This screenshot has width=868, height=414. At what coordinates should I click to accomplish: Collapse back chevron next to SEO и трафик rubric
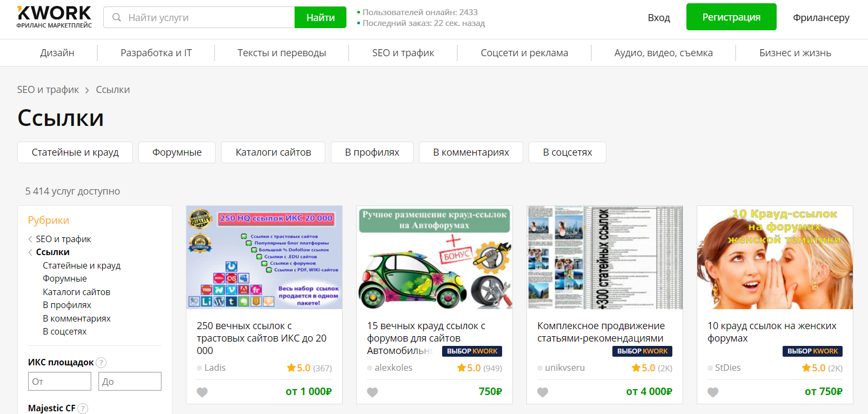[x=30, y=239]
